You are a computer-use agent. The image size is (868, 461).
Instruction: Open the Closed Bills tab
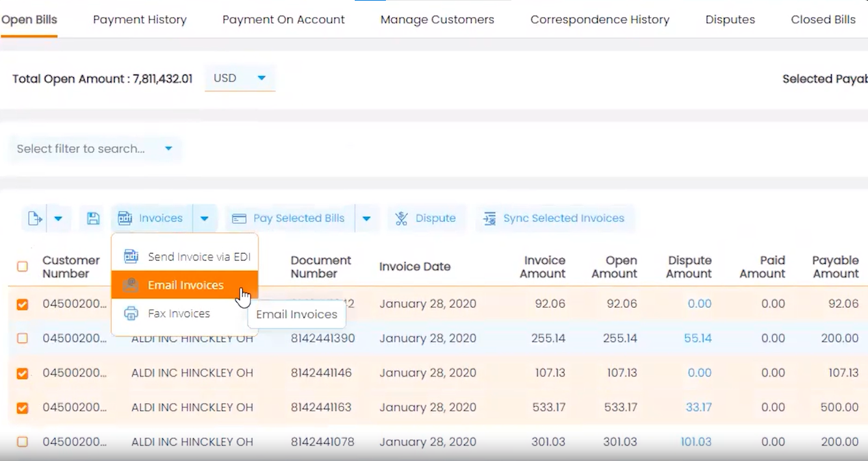[823, 19]
